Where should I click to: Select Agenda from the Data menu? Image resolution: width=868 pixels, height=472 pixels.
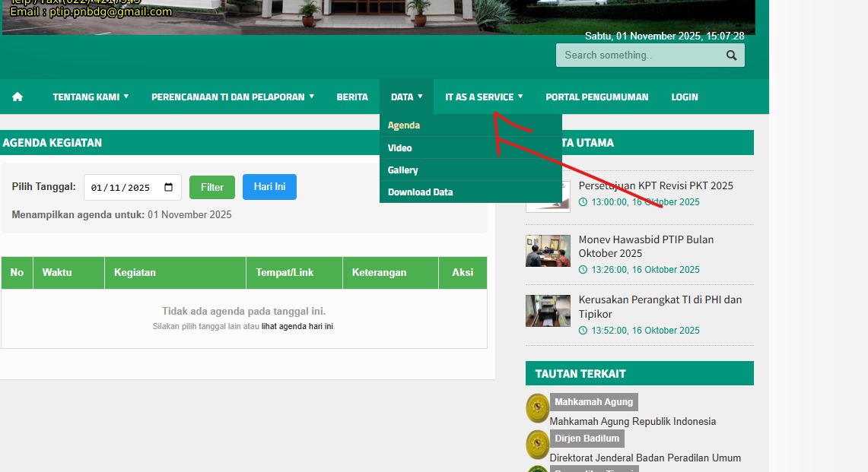pos(404,125)
